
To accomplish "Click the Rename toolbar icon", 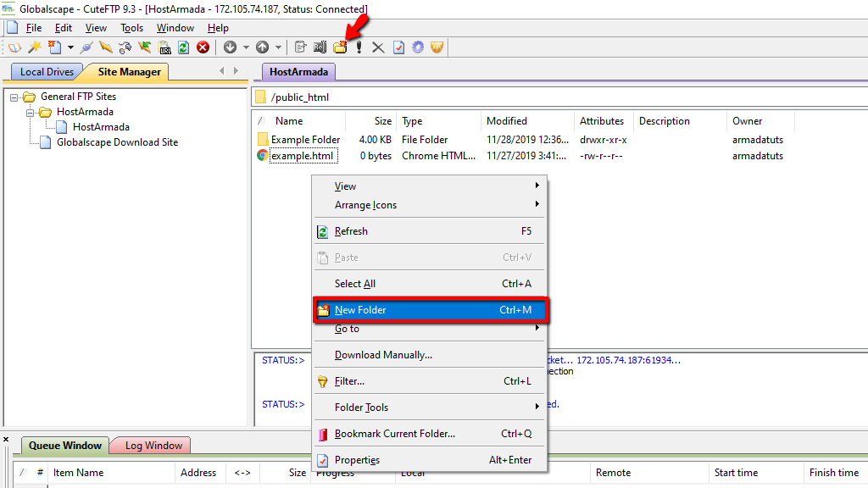I will click(320, 47).
